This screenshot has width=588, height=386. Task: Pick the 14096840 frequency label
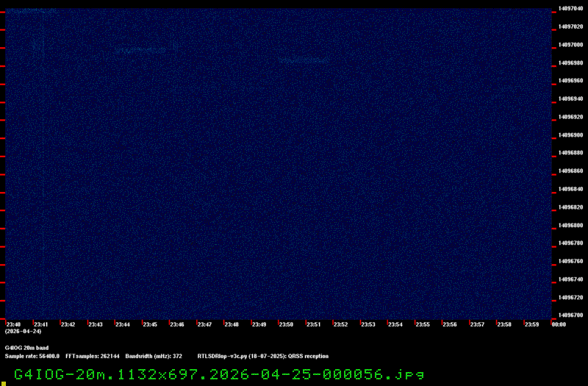[571, 189]
